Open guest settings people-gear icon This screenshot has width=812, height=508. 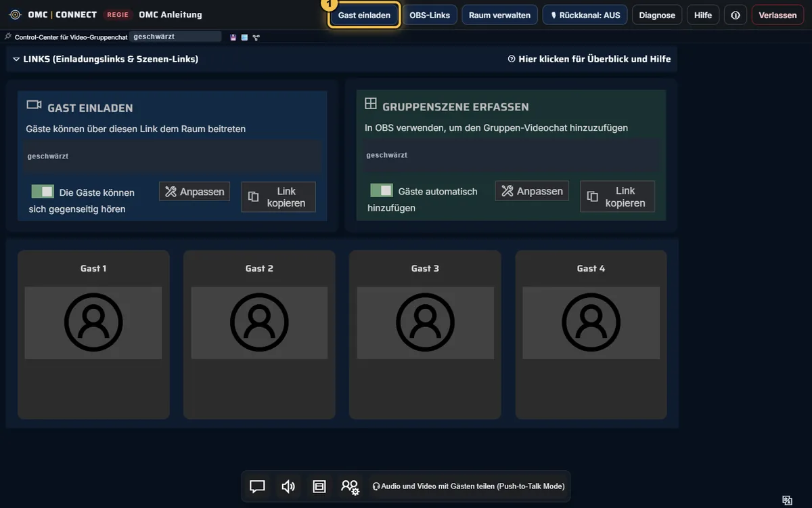click(x=350, y=486)
